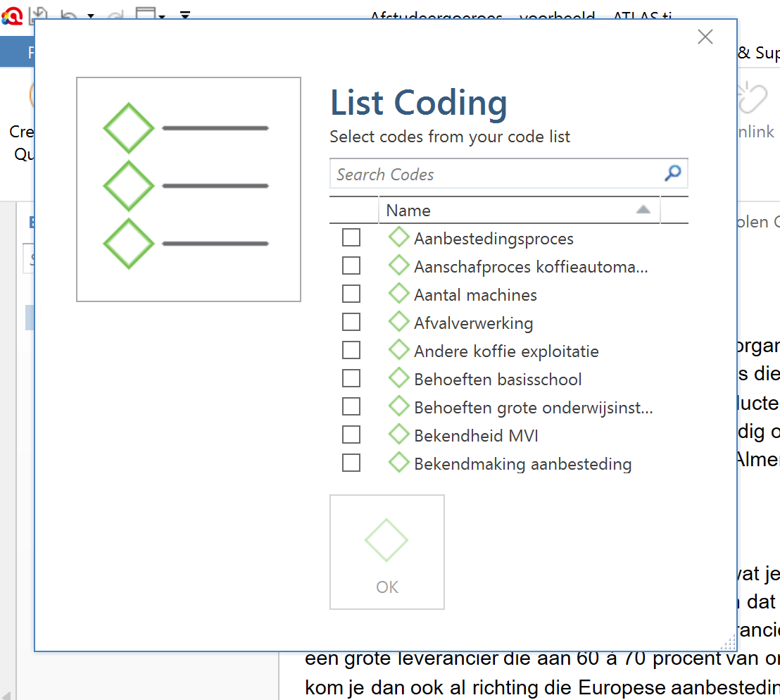Image resolution: width=780 pixels, height=700 pixels.
Task: Expand the customize quick access toolbar menu
Action: [185, 15]
